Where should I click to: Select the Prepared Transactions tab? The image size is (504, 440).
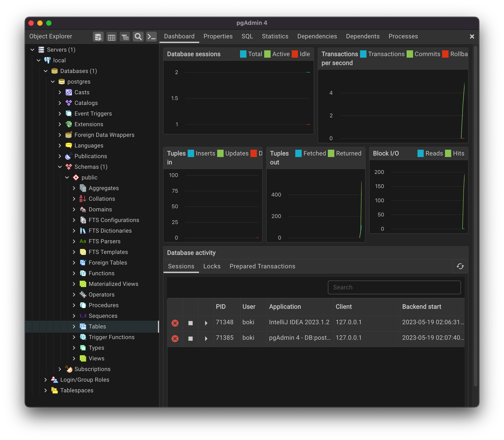pyautogui.click(x=262, y=266)
